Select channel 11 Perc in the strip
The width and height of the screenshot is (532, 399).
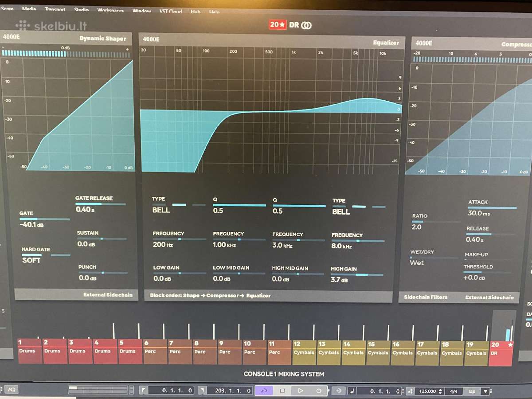point(279,352)
